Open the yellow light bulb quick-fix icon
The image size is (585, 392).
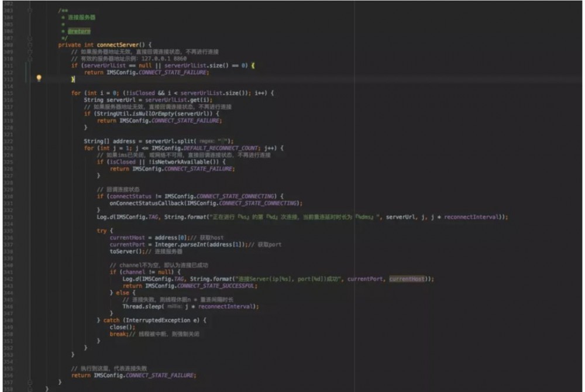39,78
